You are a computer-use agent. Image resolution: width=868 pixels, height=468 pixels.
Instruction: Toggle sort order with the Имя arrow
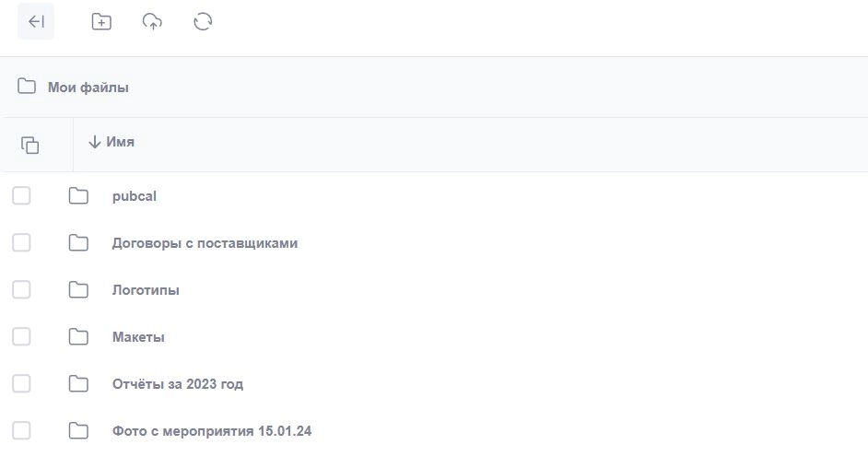(x=94, y=142)
